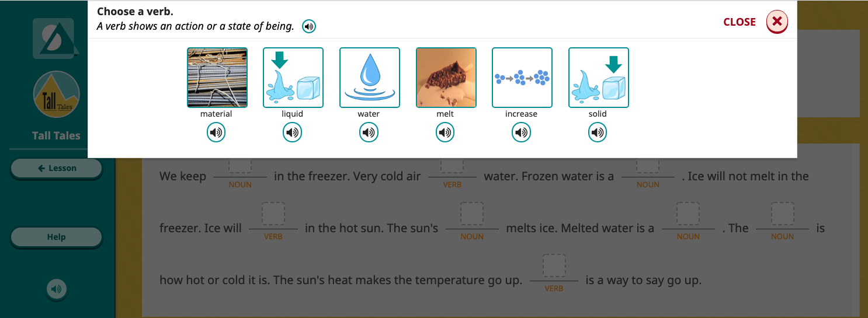Pick the solid ice cube card
The width and height of the screenshot is (868, 318).
598,78
